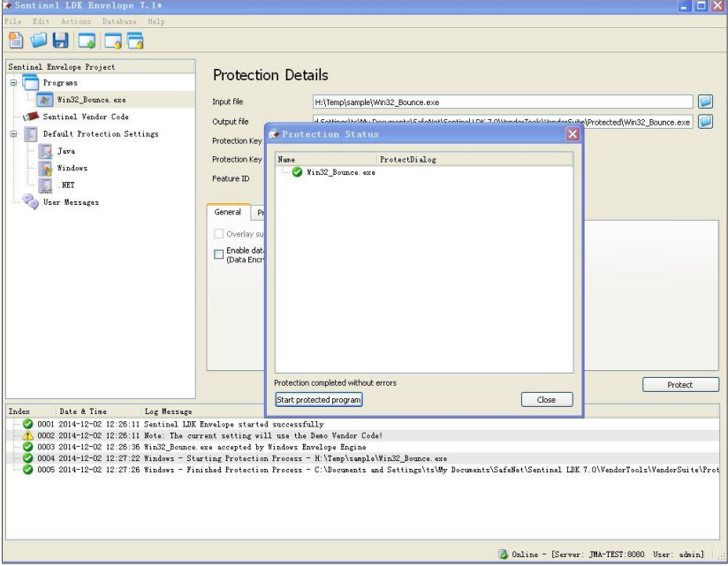
Task: Collapse the Programs tree node
Action: point(13,83)
